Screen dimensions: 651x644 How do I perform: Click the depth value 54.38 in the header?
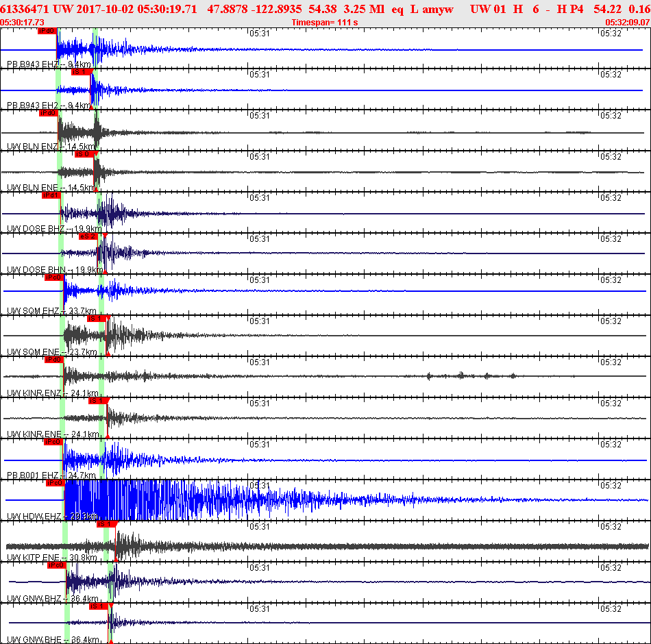pyautogui.click(x=323, y=9)
